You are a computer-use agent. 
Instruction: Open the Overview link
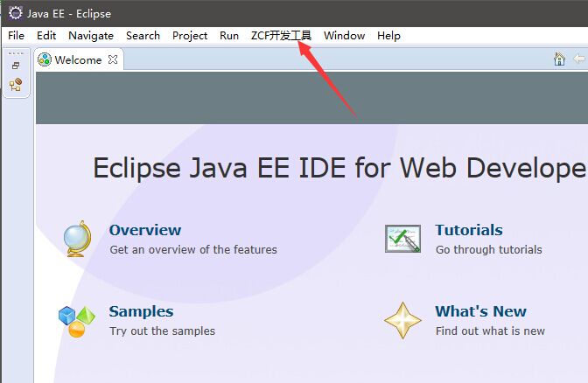pos(145,230)
